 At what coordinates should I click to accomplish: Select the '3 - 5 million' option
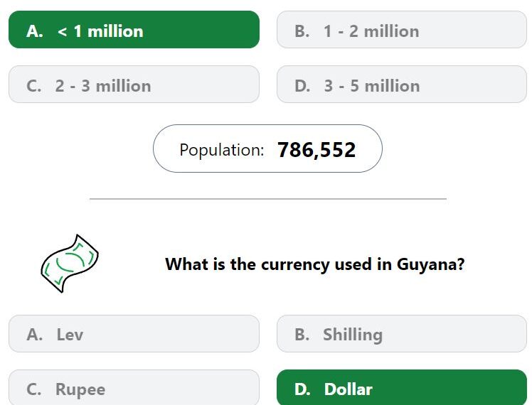pyautogui.click(x=402, y=84)
